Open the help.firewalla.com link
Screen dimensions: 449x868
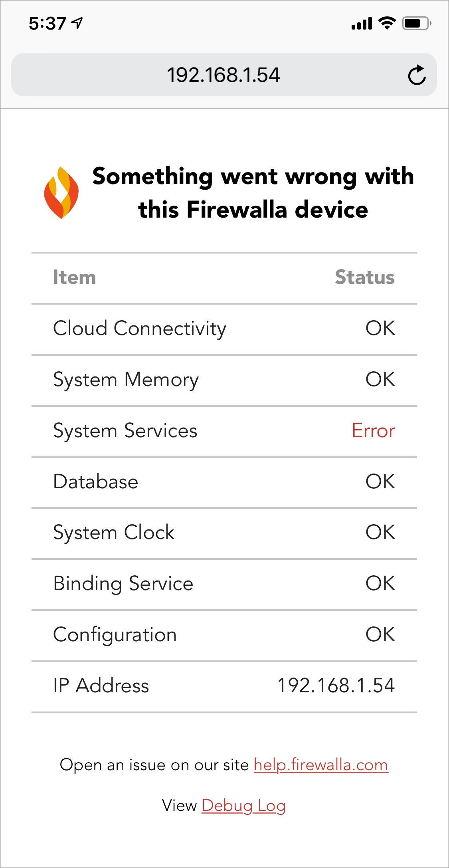321,765
